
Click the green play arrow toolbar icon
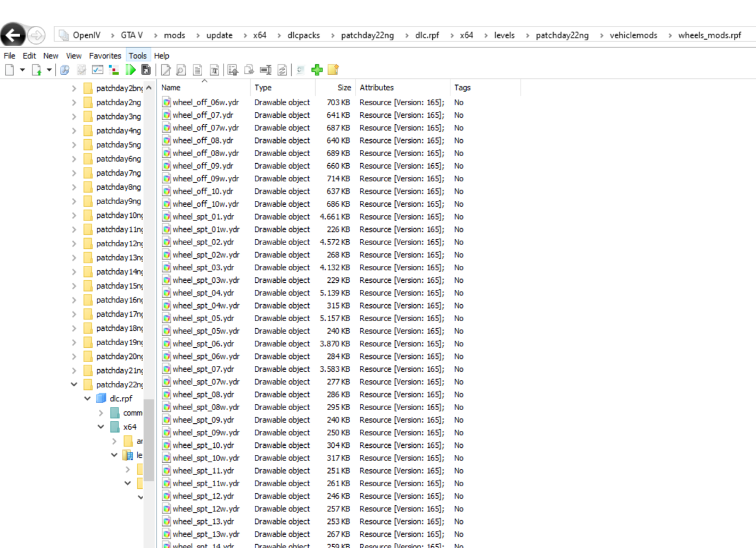130,70
